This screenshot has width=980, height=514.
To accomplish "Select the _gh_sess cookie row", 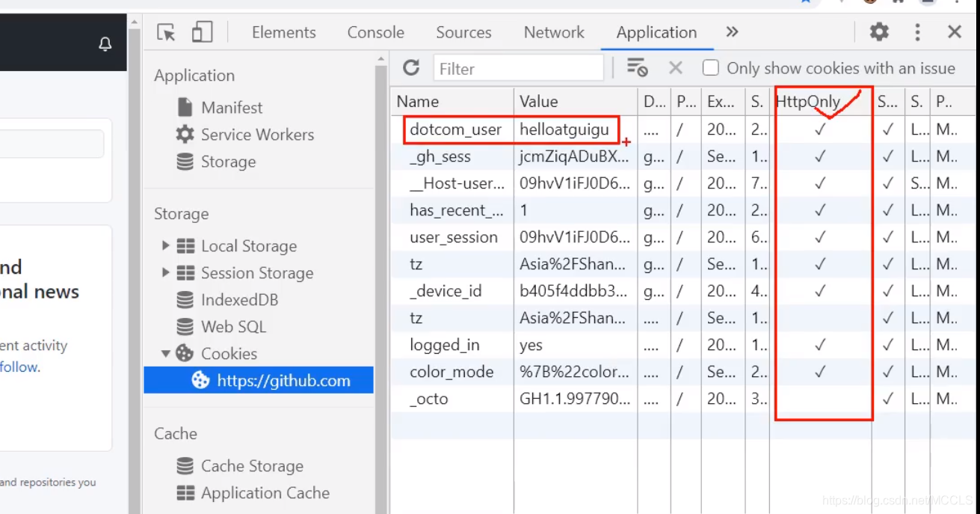I will 684,156.
